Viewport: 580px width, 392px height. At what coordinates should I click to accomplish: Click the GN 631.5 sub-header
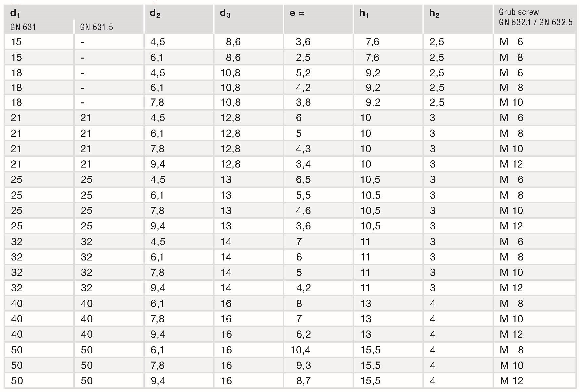click(x=97, y=27)
